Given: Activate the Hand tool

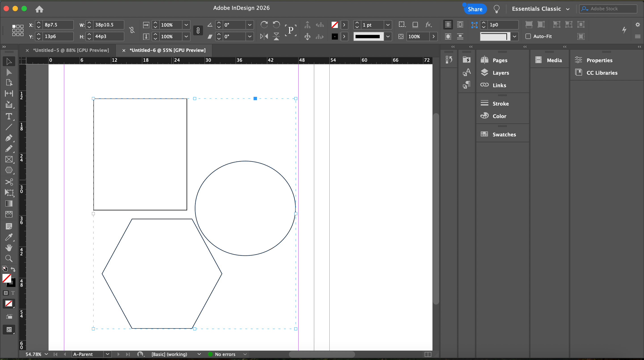Looking at the screenshot, I should (9, 248).
